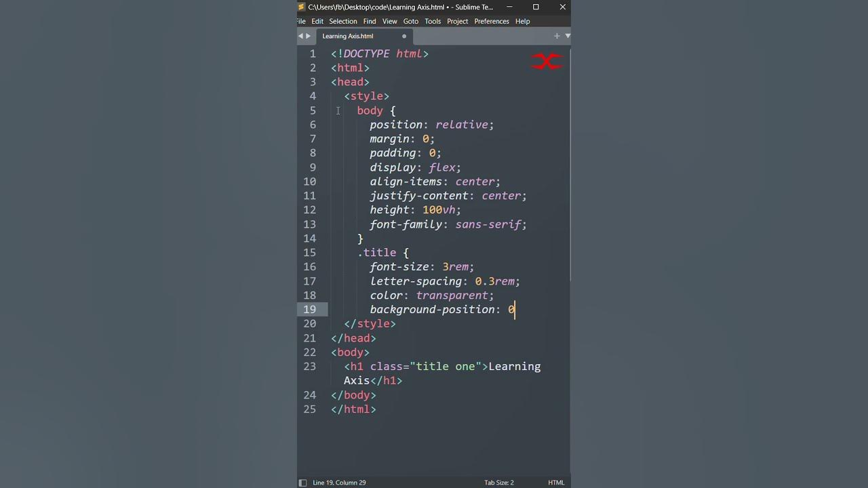Click the opening <head> tag on line 3
The width and height of the screenshot is (868, 488).
point(350,82)
